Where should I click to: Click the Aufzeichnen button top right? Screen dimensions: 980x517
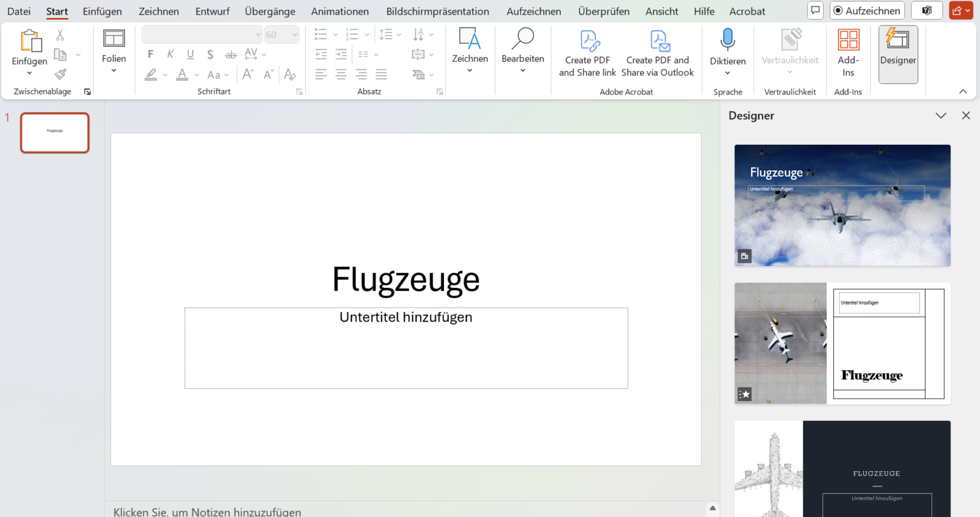[x=866, y=10]
